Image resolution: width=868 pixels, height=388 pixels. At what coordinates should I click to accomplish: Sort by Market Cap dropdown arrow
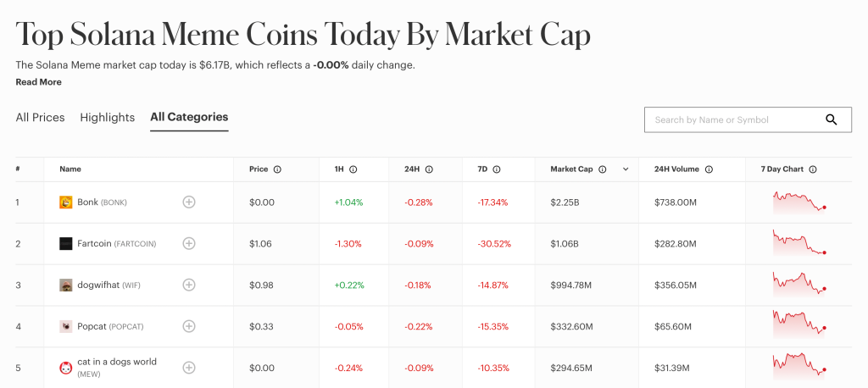(x=626, y=169)
